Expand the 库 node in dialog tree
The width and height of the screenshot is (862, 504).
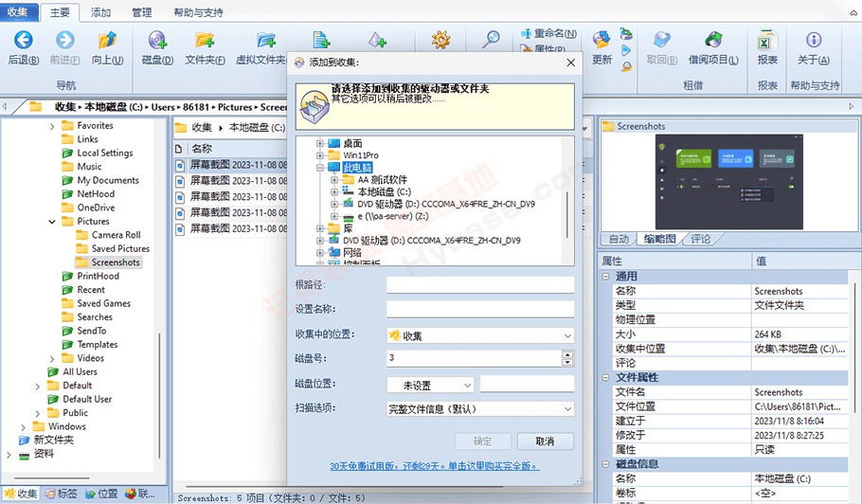320,228
